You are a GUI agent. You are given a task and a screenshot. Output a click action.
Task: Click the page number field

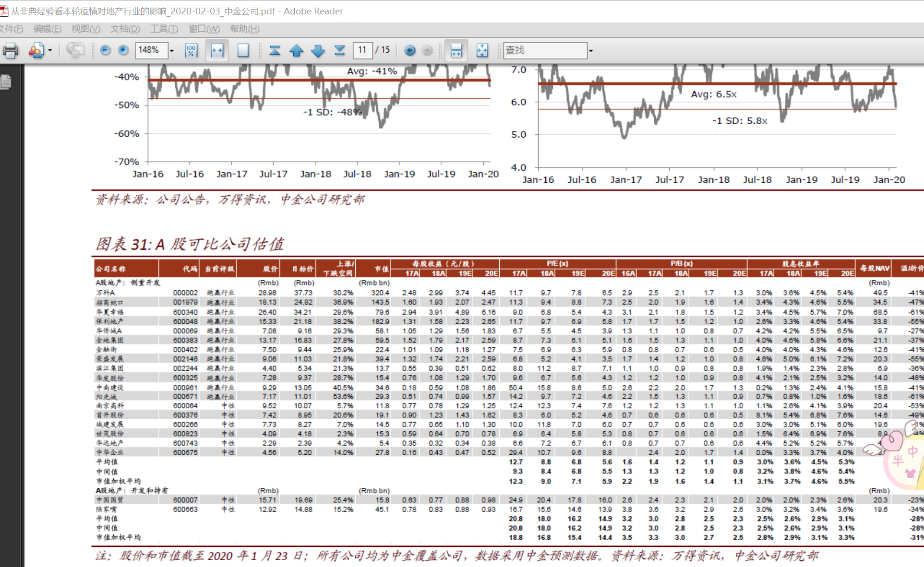coord(362,50)
